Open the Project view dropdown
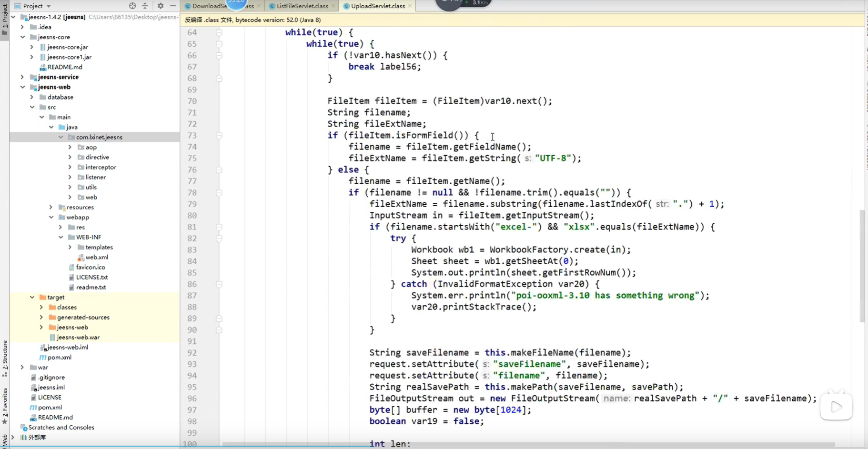Viewport: 868px width, 449px height. pos(33,6)
